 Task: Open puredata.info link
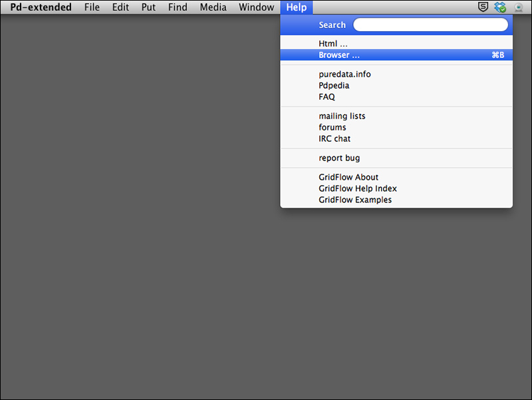396,75
